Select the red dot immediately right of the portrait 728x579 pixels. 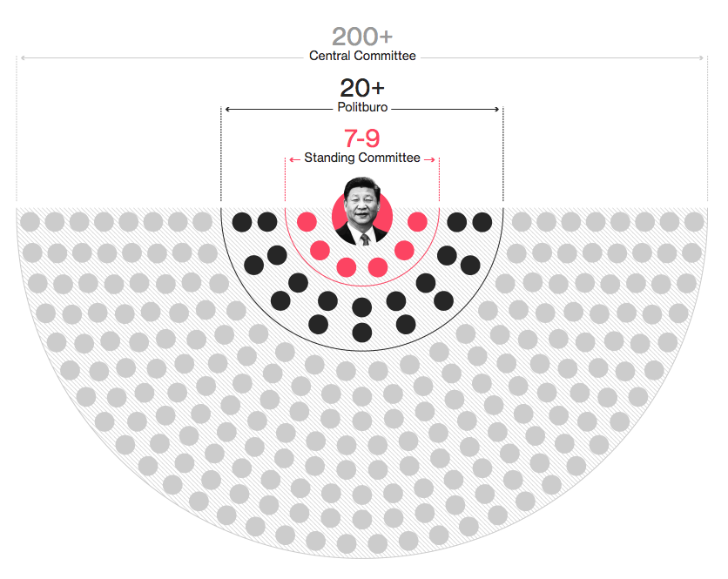coord(417,221)
